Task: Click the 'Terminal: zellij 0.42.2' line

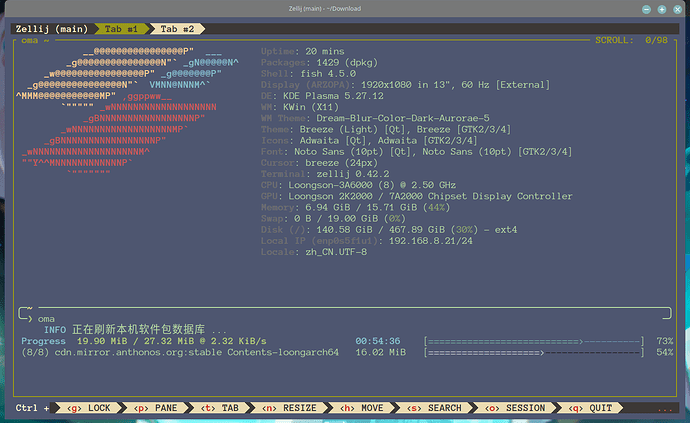Action: point(325,174)
